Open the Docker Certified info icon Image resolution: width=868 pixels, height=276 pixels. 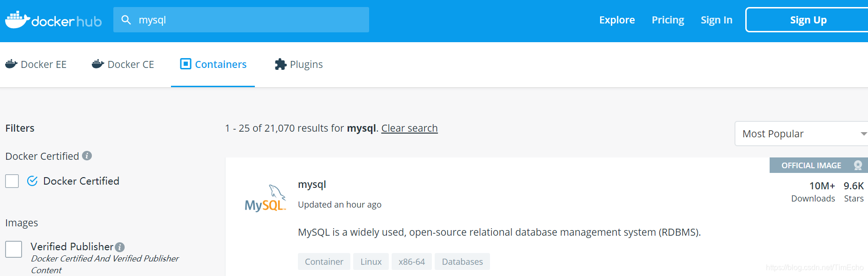pos(87,156)
